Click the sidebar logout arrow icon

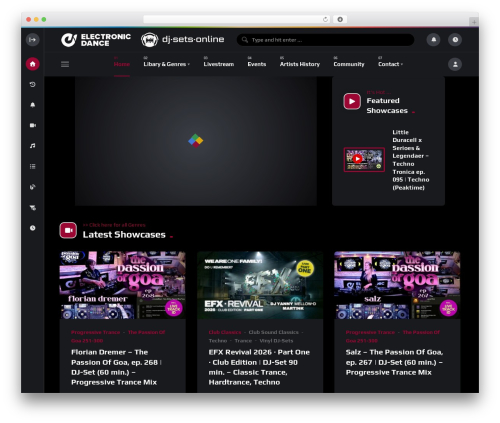[33, 40]
